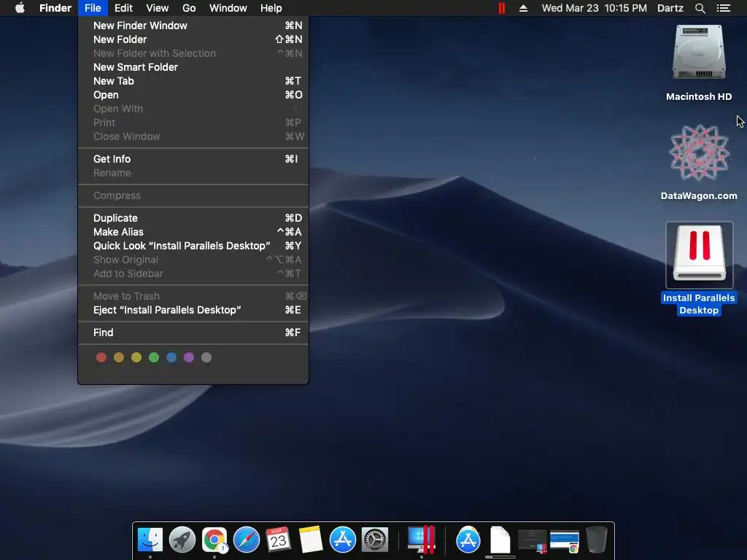Viewport: 747px width, 560px height.
Task: Open the Help menu
Action: coord(271,8)
